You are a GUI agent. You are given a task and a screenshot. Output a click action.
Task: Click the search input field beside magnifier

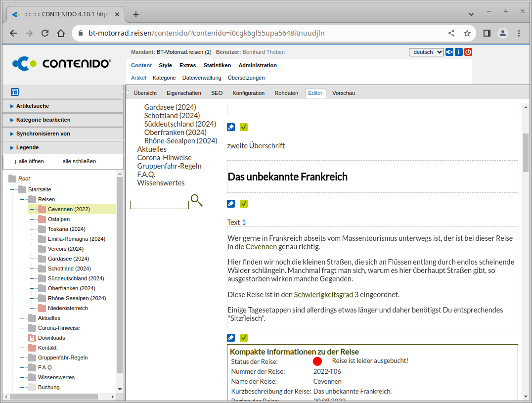click(159, 205)
